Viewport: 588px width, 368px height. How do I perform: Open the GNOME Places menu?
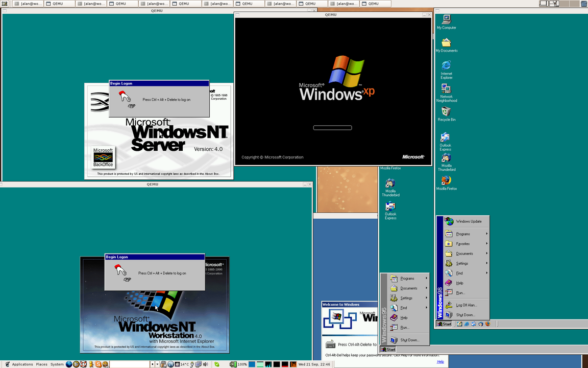42,364
